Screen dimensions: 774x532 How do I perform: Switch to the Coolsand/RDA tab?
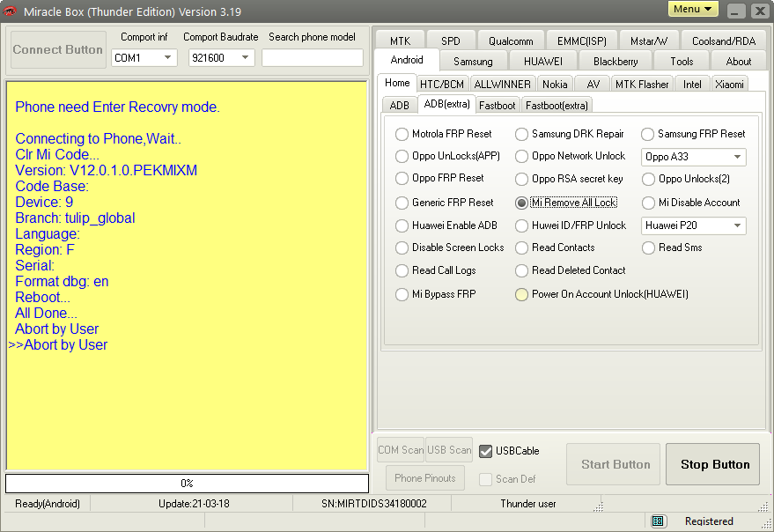coord(724,41)
